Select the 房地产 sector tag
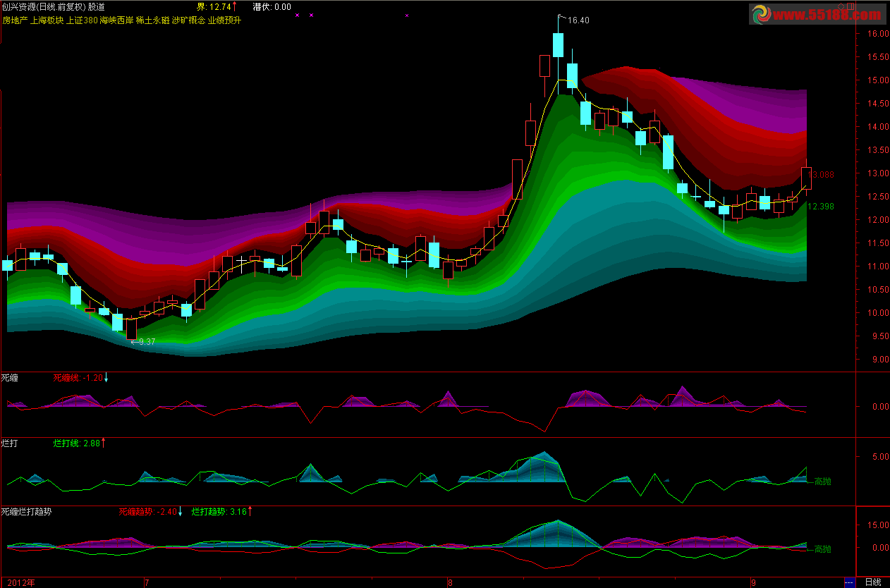Screen dimensions: 890x588 tap(15, 20)
